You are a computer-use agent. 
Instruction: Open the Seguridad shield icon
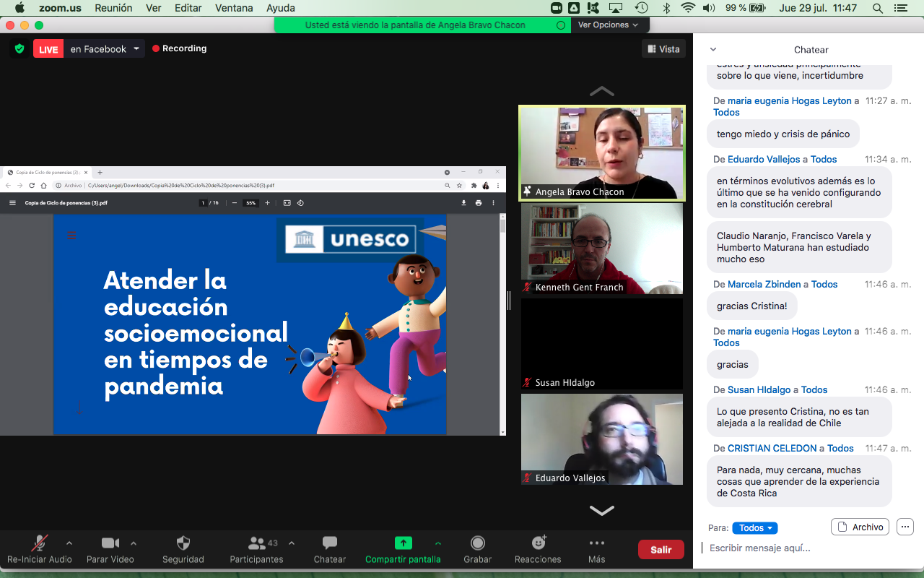(183, 543)
